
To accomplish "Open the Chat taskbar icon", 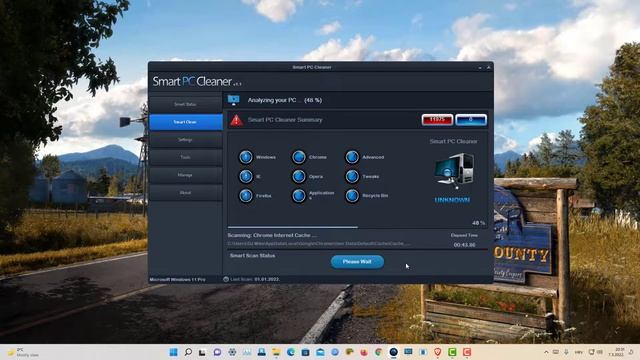I will coord(217,352).
